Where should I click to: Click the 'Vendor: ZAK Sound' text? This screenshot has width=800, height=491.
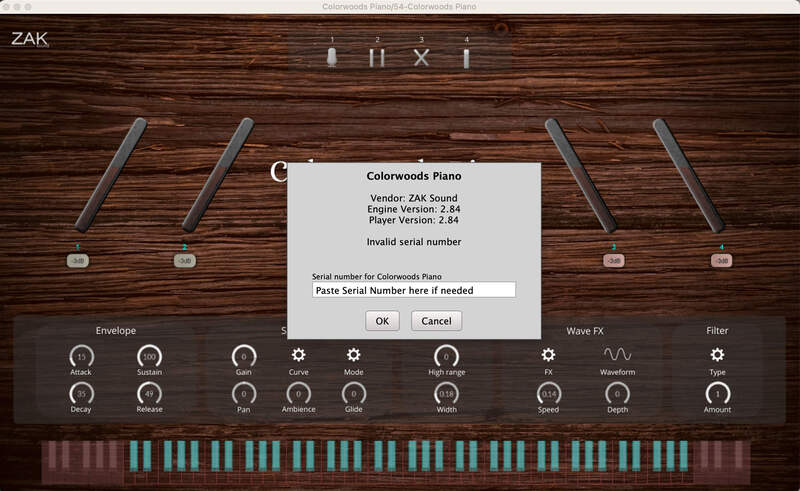pyautogui.click(x=414, y=198)
